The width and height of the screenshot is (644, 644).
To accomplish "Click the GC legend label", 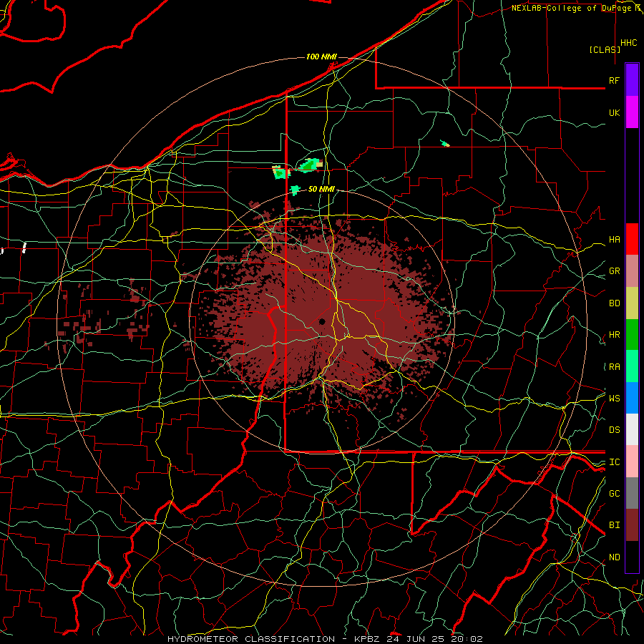I will [614, 493].
